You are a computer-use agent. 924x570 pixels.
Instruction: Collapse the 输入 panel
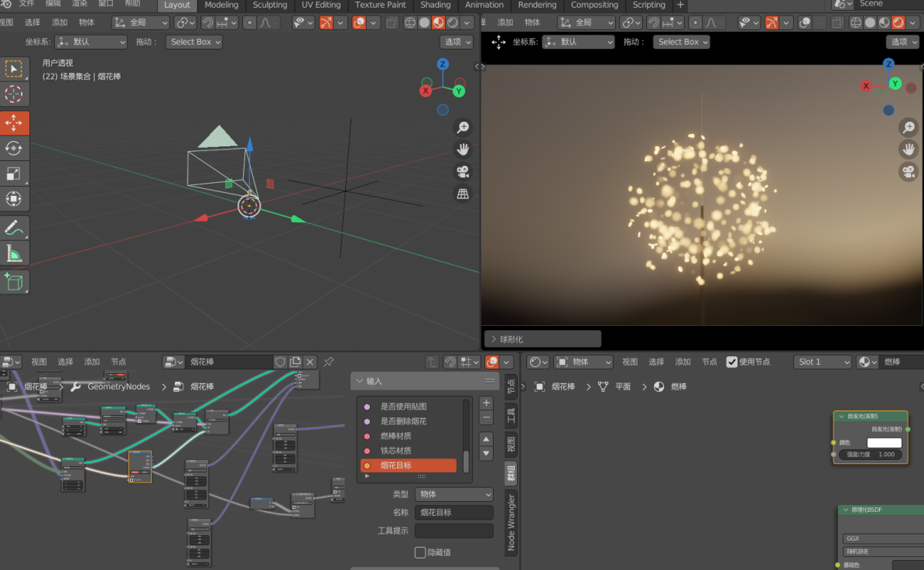pyautogui.click(x=424, y=381)
